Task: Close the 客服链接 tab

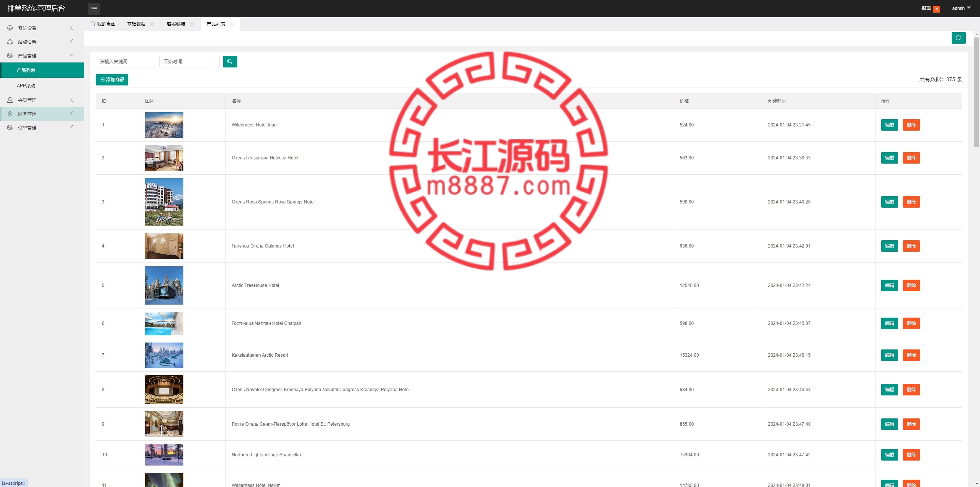Action: click(x=192, y=24)
